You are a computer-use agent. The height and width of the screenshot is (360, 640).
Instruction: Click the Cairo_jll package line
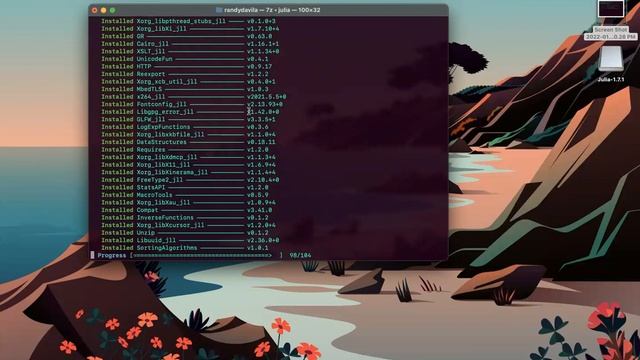click(x=190, y=44)
